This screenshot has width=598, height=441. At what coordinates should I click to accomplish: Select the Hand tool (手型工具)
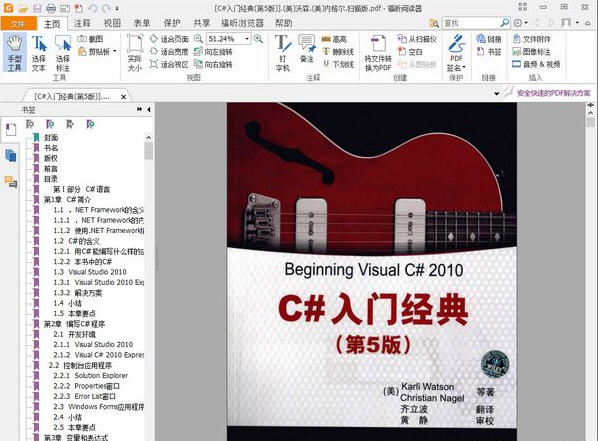pyautogui.click(x=15, y=53)
